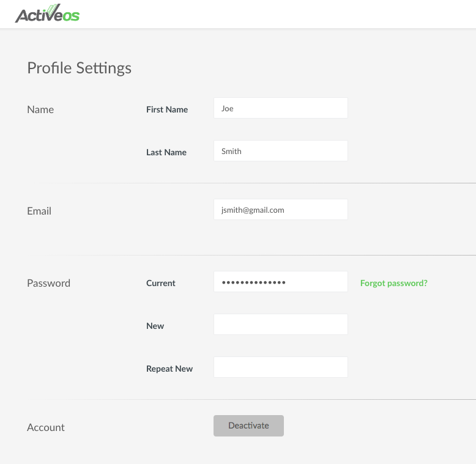Click the Current password label
The width and height of the screenshot is (476, 464).
tap(161, 283)
